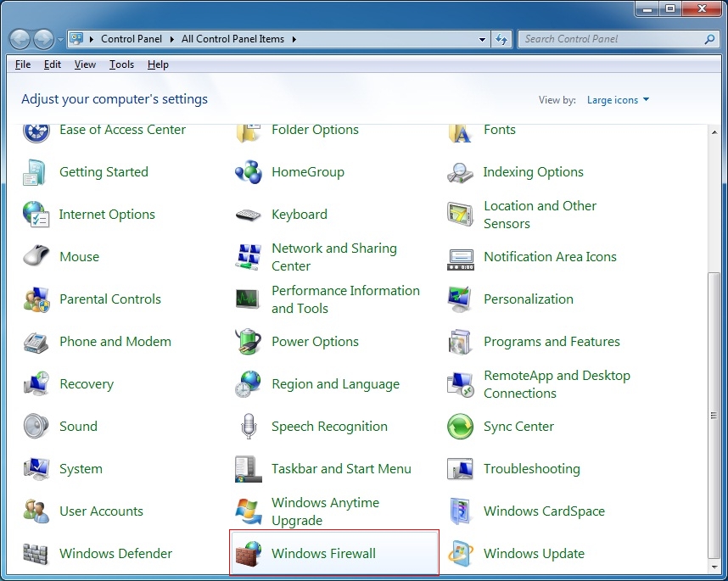Open the Tools menu

(x=121, y=64)
